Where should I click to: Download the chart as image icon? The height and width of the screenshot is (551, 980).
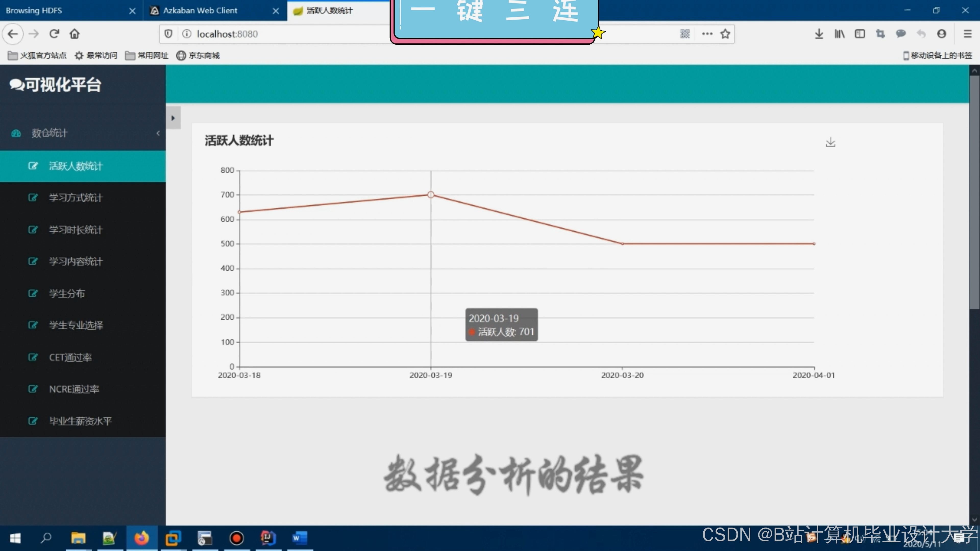(x=830, y=142)
